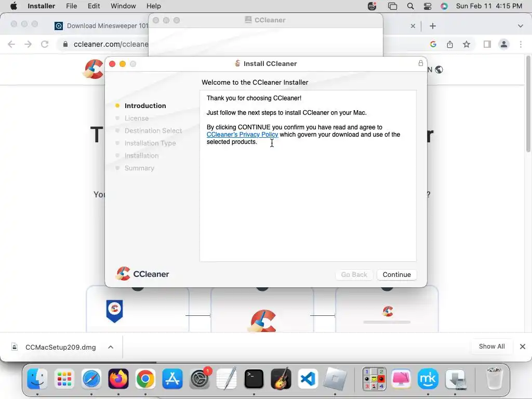Reload the Chrome page
The image size is (532, 399).
click(45, 44)
